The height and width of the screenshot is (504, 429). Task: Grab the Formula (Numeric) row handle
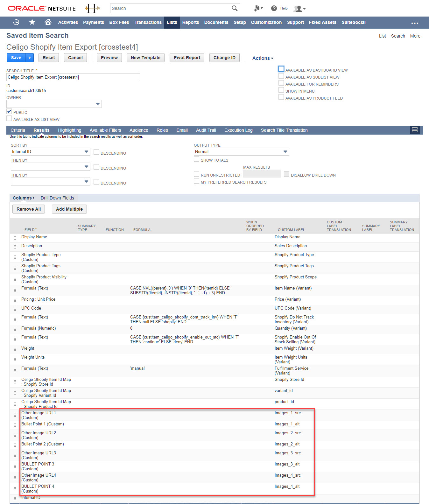(15, 329)
